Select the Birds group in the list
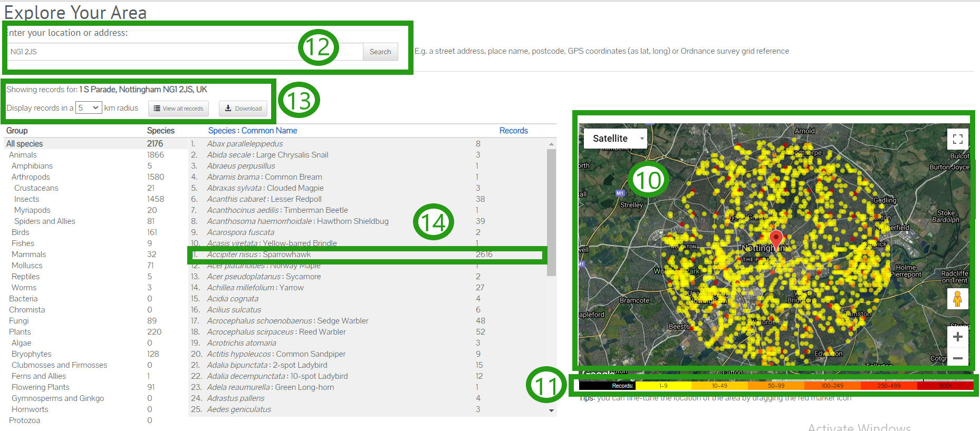The width and height of the screenshot is (980, 431). [21, 232]
